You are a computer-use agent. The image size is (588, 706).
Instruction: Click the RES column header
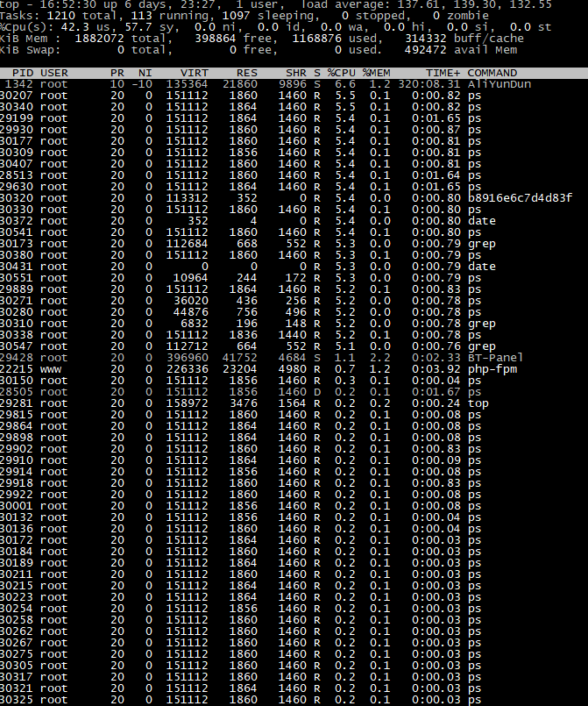point(247,73)
